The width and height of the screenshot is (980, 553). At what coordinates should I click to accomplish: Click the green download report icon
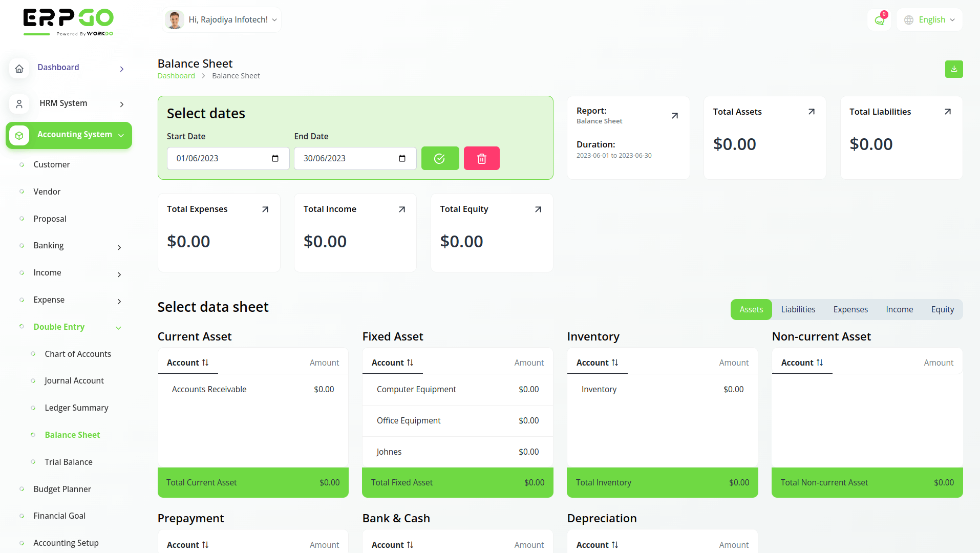coord(953,69)
